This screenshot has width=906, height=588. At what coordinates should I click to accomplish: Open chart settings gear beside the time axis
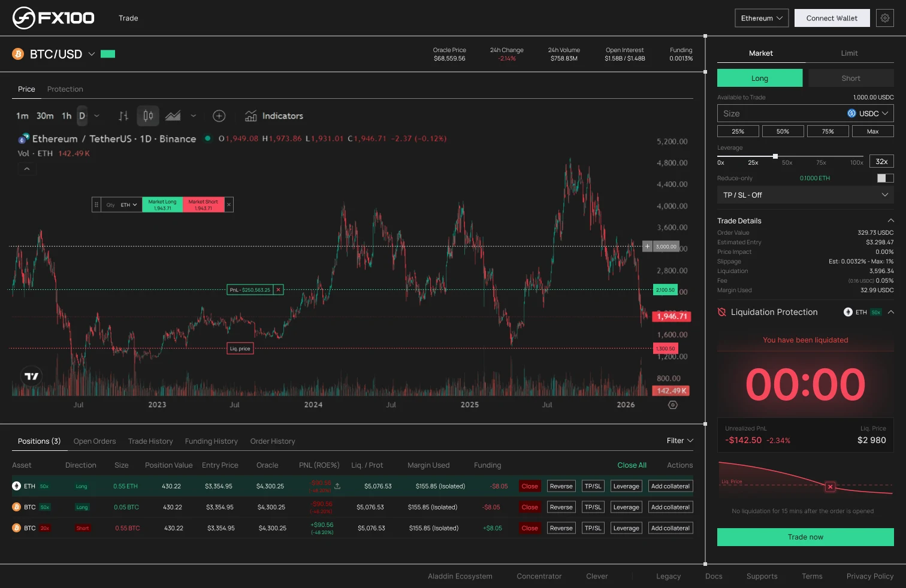click(673, 405)
